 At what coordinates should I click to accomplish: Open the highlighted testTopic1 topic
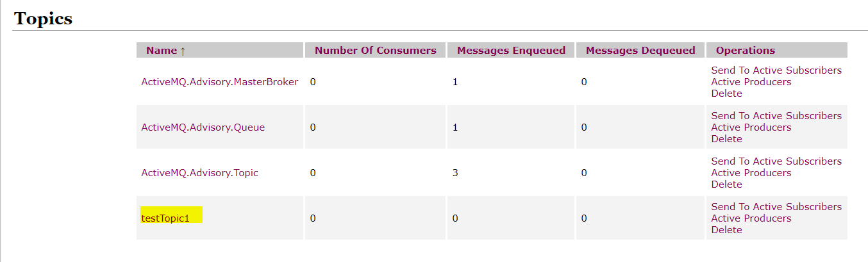pos(165,218)
